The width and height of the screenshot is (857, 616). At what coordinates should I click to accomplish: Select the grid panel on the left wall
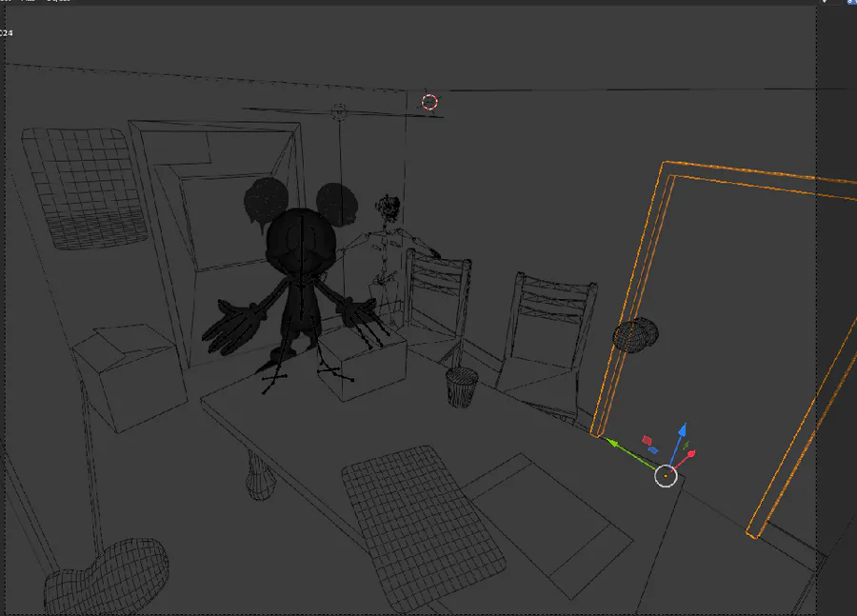[x=85, y=188]
